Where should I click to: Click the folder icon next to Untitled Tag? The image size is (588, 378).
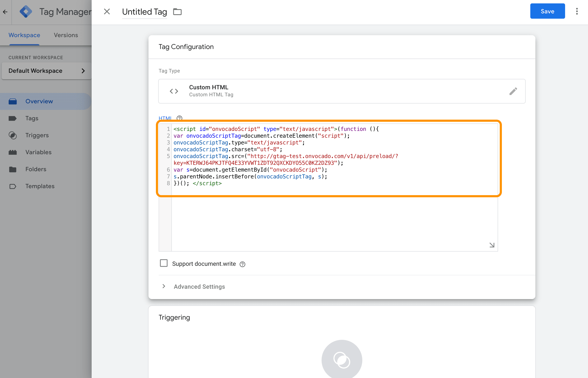(177, 12)
